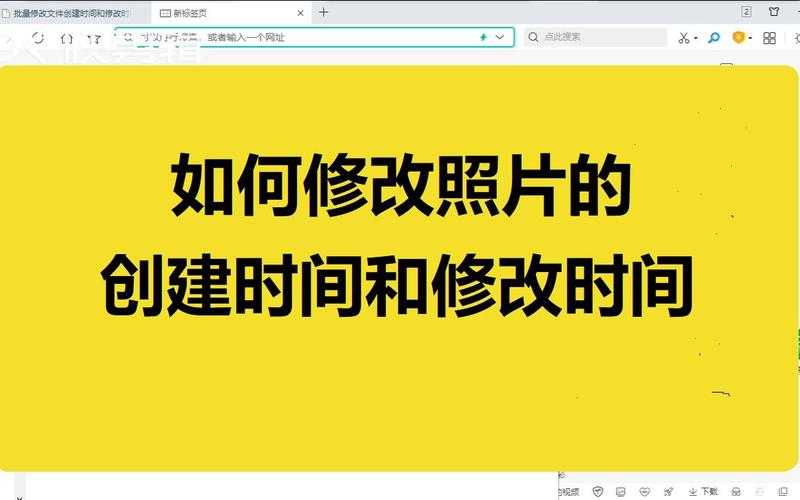The width and height of the screenshot is (800, 500).
Task: Click the tab count box showing 2
Action: pos(746,12)
